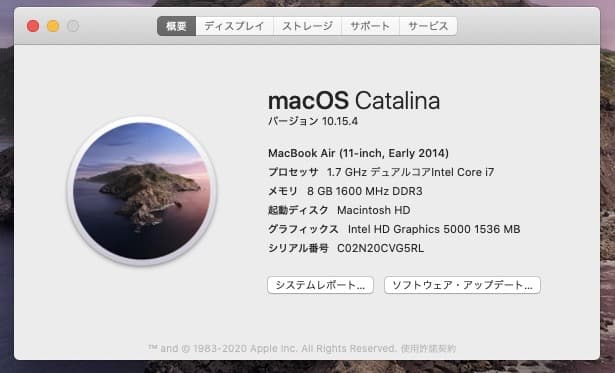The width and height of the screenshot is (615, 373).
Task: Click the serial number C02N20CVG5RL
Action: tap(380, 249)
